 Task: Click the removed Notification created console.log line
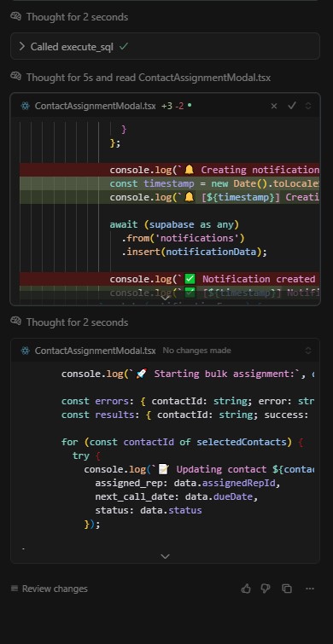click(x=169, y=279)
